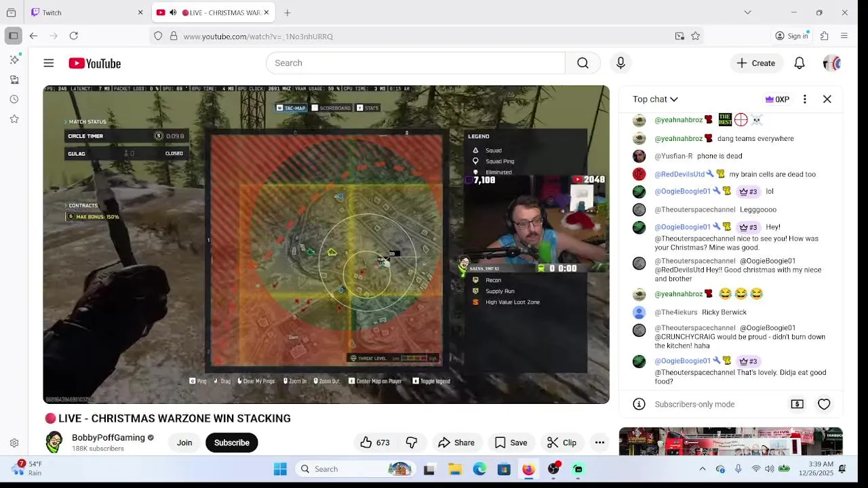Show hidden system tray icons chevron
Screen dimensions: 868x488
point(703,469)
